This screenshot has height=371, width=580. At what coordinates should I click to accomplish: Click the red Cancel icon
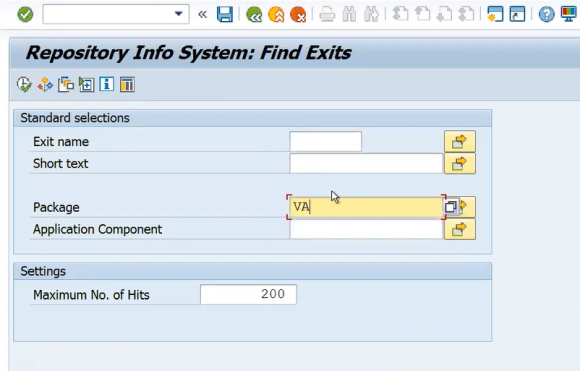click(x=298, y=14)
